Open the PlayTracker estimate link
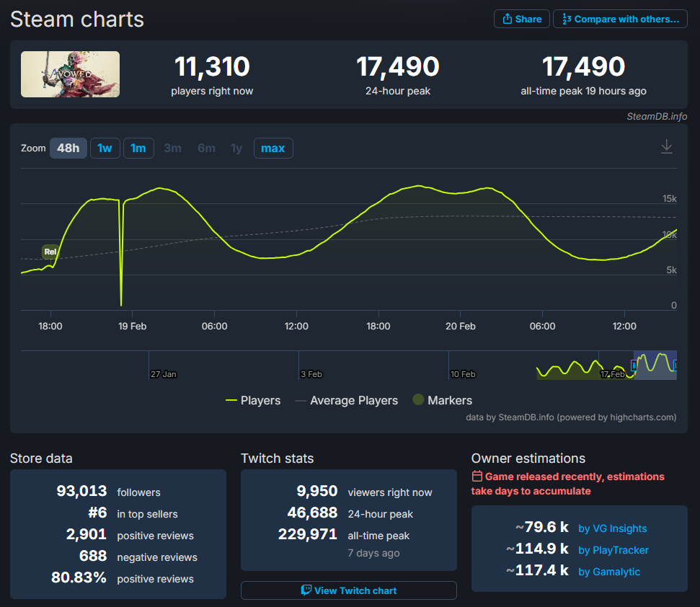700x607 pixels. (613, 550)
